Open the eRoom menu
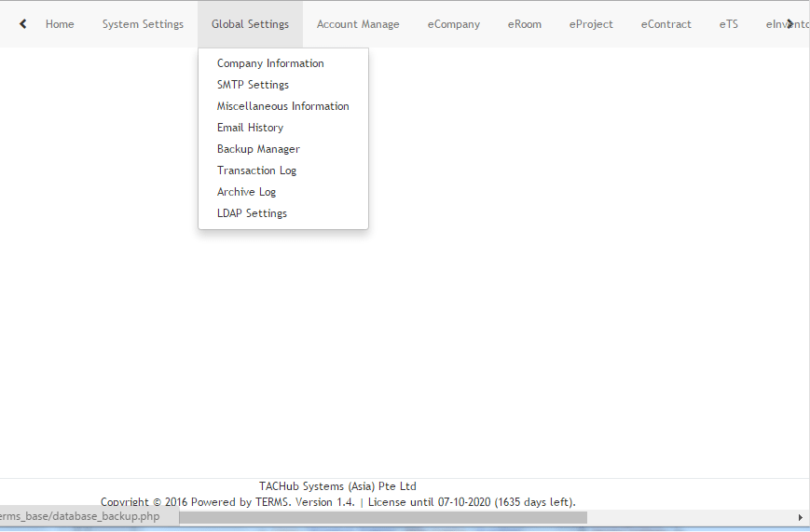This screenshot has width=810, height=532. pos(525,24)
